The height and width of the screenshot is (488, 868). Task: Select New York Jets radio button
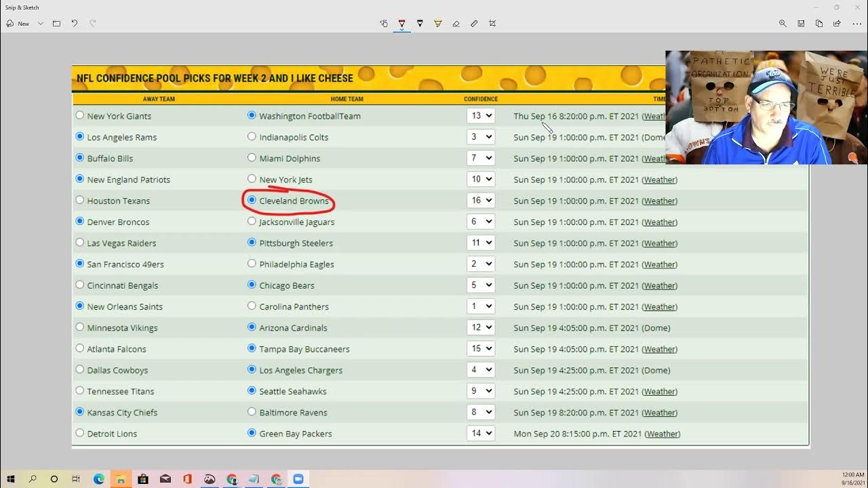coord(252,179)
